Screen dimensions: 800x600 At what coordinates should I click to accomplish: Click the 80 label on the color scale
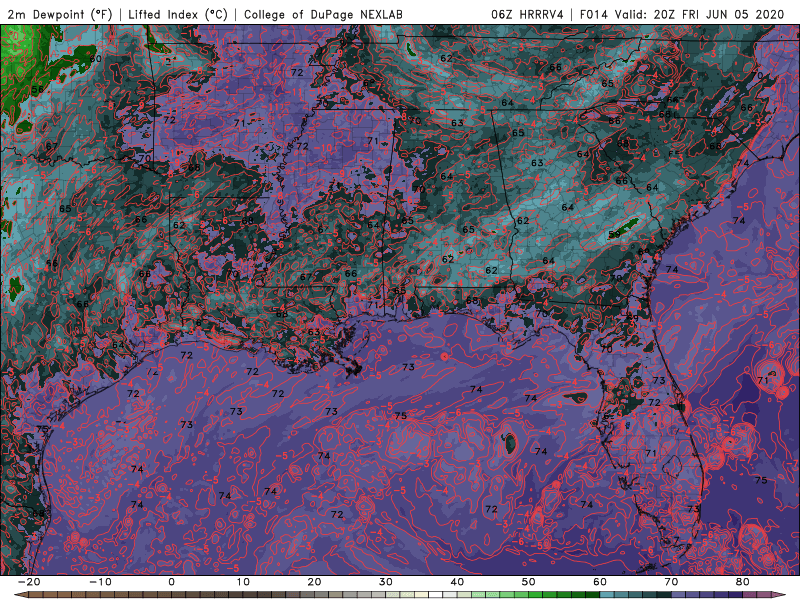pyautogui.click(x=743, y=582)
